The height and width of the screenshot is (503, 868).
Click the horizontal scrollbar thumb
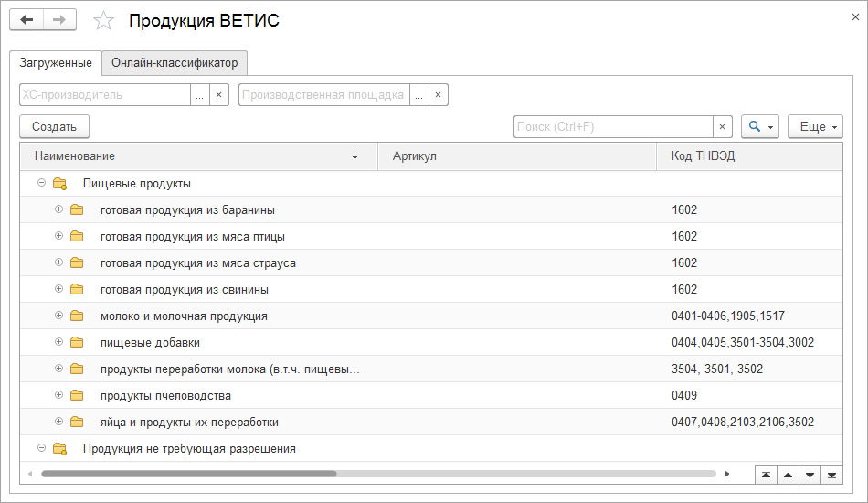tap(188, 474)
